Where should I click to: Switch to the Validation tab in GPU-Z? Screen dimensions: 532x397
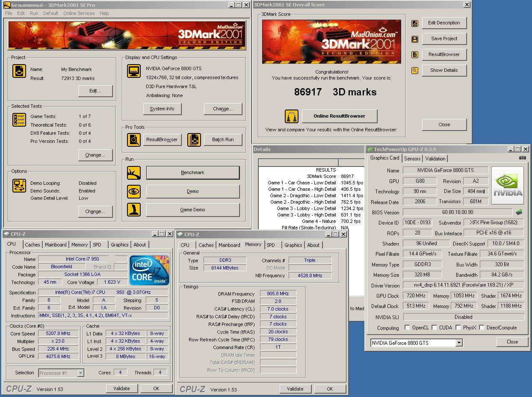[435, 159]
